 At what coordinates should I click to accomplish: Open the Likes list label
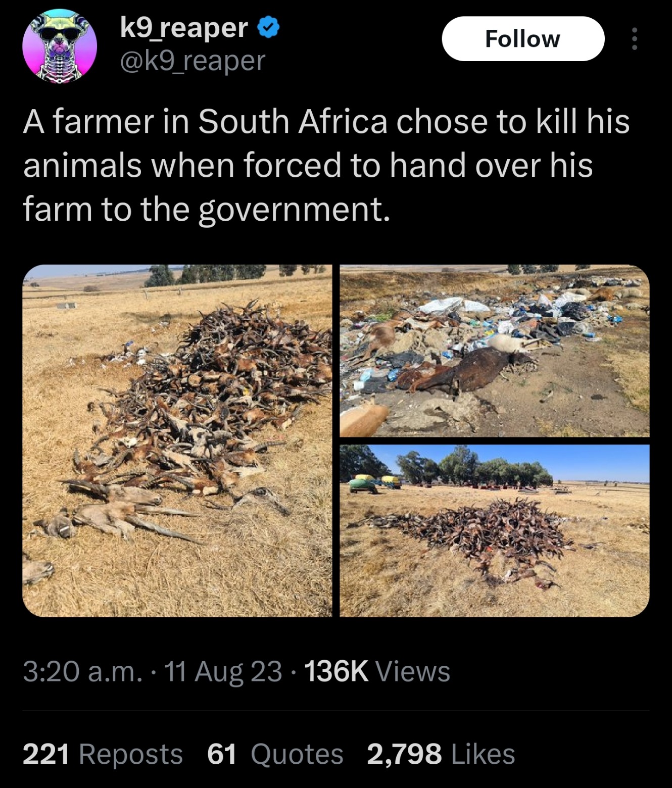[x=483, y=754]
